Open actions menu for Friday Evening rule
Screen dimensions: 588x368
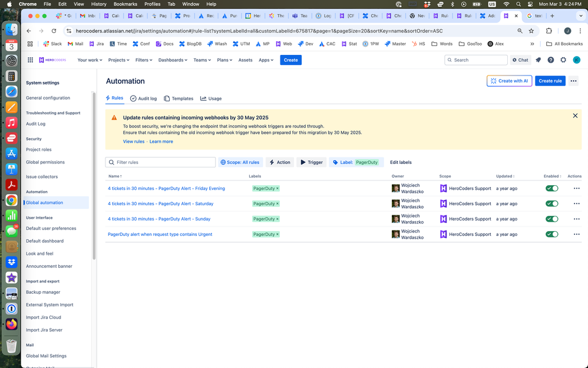576,189
